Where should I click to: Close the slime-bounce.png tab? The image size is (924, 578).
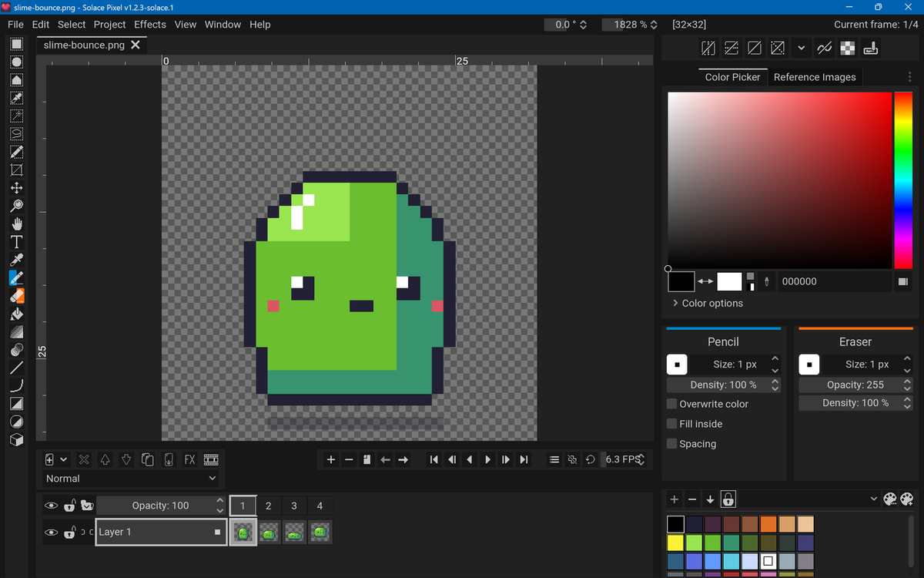(136, 45)
